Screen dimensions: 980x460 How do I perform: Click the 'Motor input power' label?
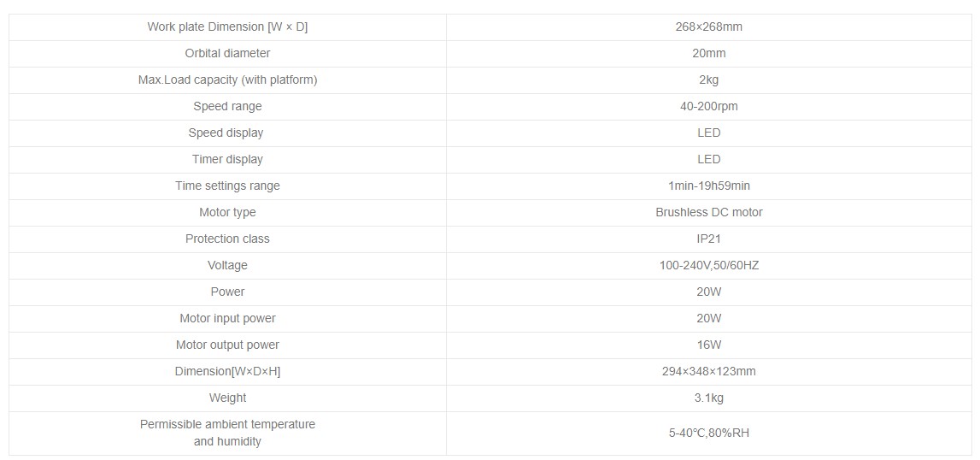pyautogui.click(x=227, y=318)
